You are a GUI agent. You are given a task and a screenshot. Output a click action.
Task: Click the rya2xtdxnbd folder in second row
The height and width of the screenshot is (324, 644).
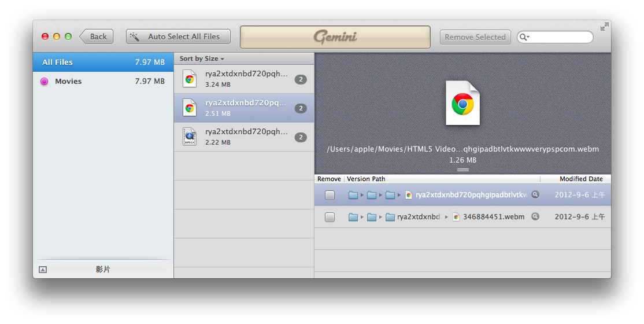(x=413, y=217)
